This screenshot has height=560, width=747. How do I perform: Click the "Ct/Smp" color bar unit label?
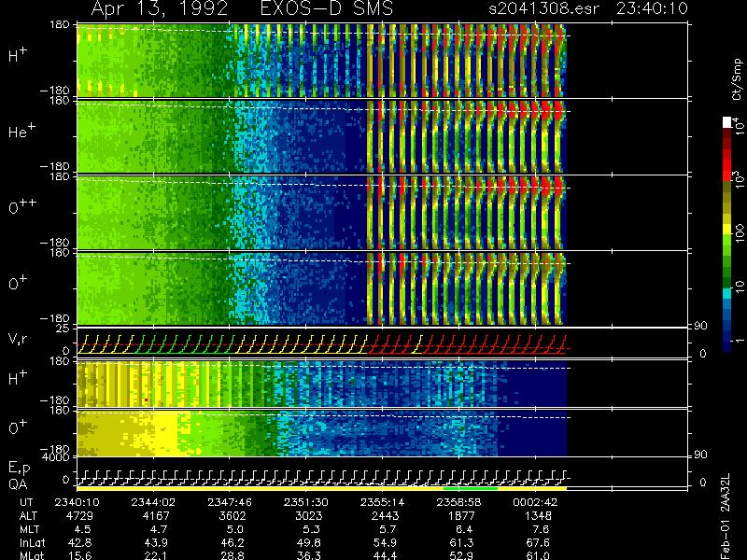[x=738, y=79]
